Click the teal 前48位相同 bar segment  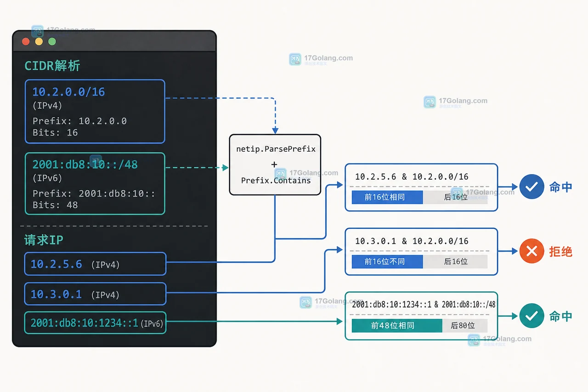pos(396,325)
